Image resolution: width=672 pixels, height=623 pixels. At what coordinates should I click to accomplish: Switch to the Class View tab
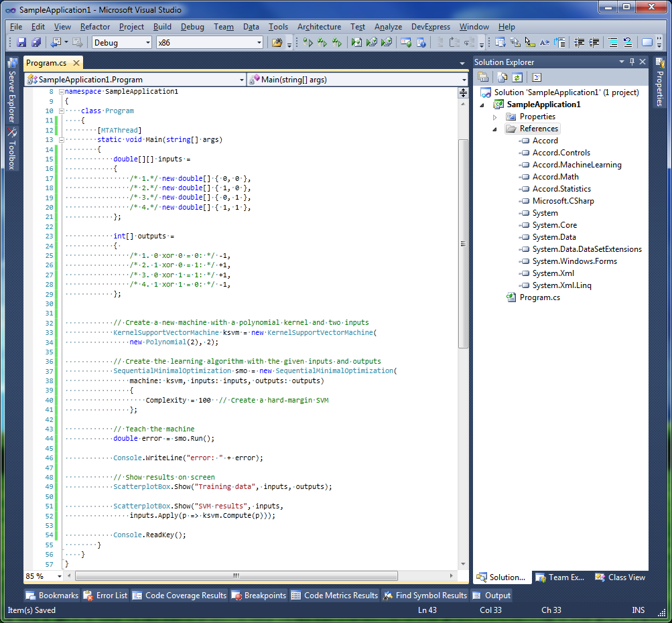click(620, 577)
